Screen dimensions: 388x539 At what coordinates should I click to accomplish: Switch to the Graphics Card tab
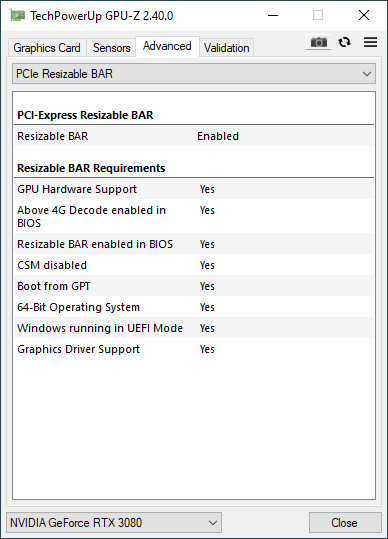(47, 48)
